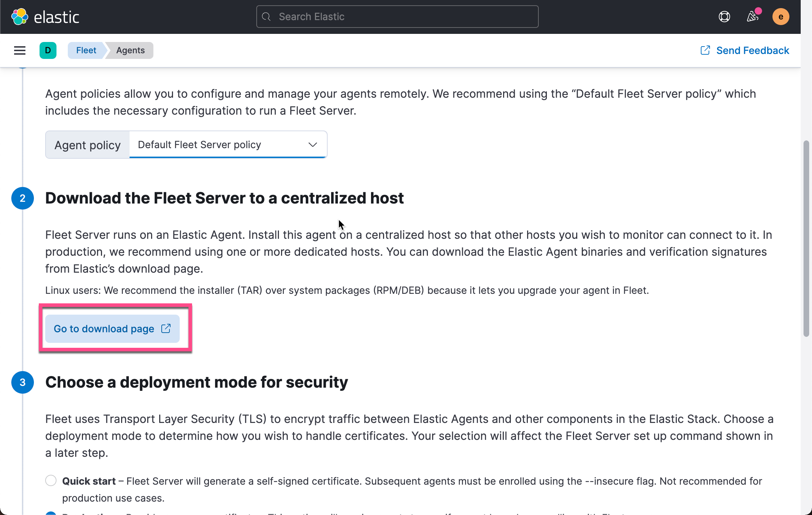Open the Agent policy dropdown
Image resolution: width=812 pixels, height=515 pixels.
pos(227,145)
